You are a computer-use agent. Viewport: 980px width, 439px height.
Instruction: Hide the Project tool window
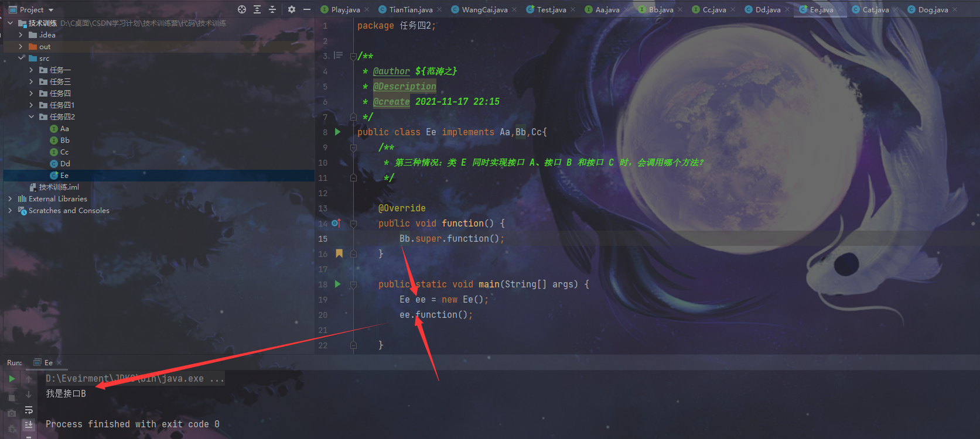coord(307,9)
